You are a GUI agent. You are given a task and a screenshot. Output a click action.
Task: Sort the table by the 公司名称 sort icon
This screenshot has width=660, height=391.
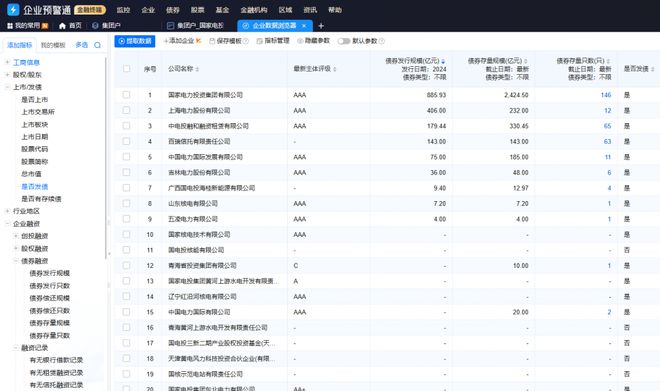197,69
